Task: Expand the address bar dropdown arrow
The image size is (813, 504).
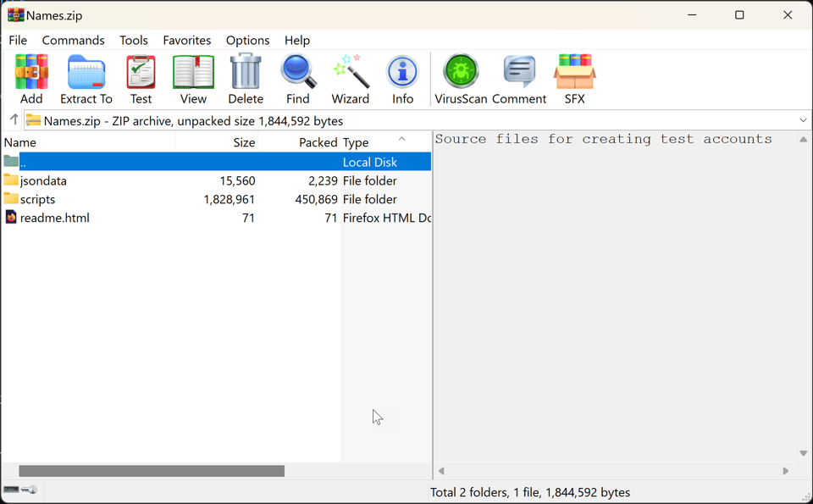Action: coord(803,120)
